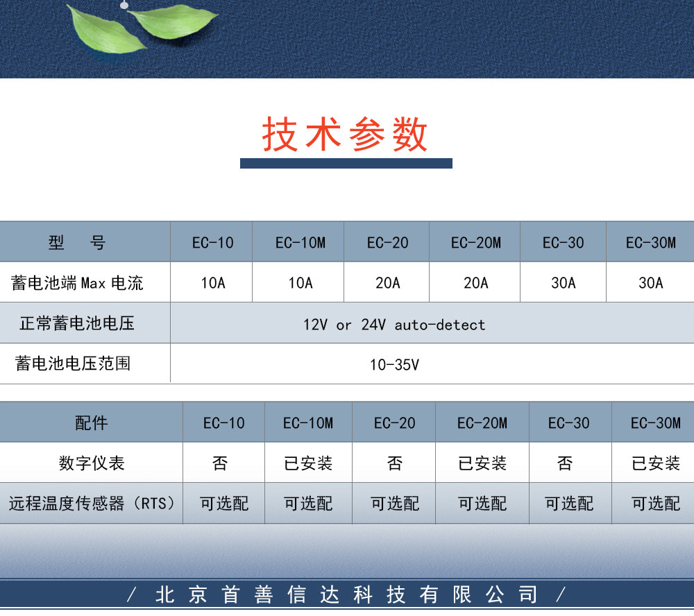
Task: Click the 蓄电池电压范围 row label
Action: [73, 363]
